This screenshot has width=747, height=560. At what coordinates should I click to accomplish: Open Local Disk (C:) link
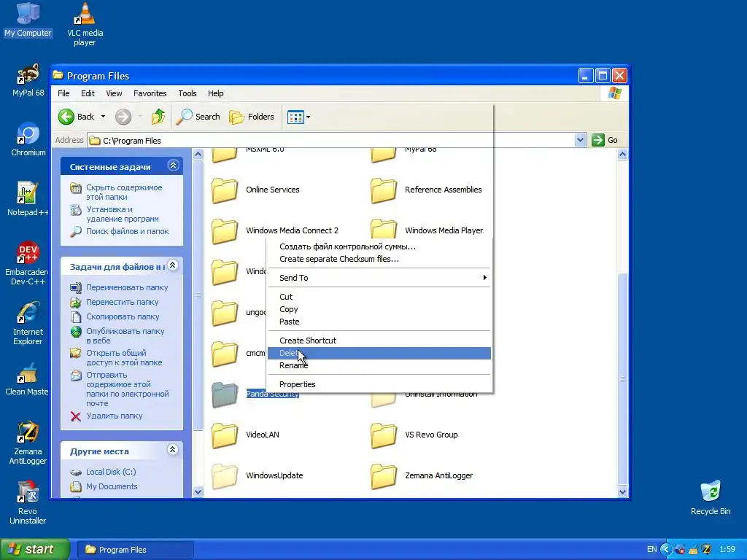111,472
